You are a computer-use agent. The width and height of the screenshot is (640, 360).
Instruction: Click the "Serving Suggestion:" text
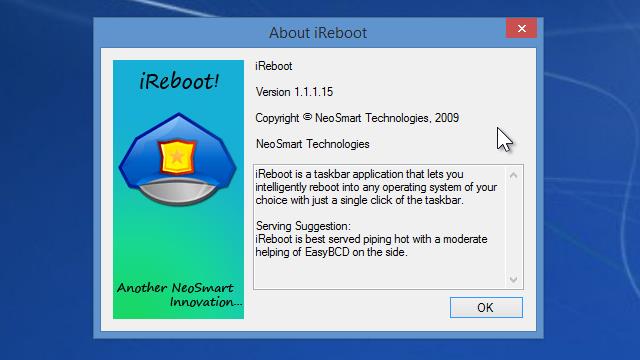point(303,226)
